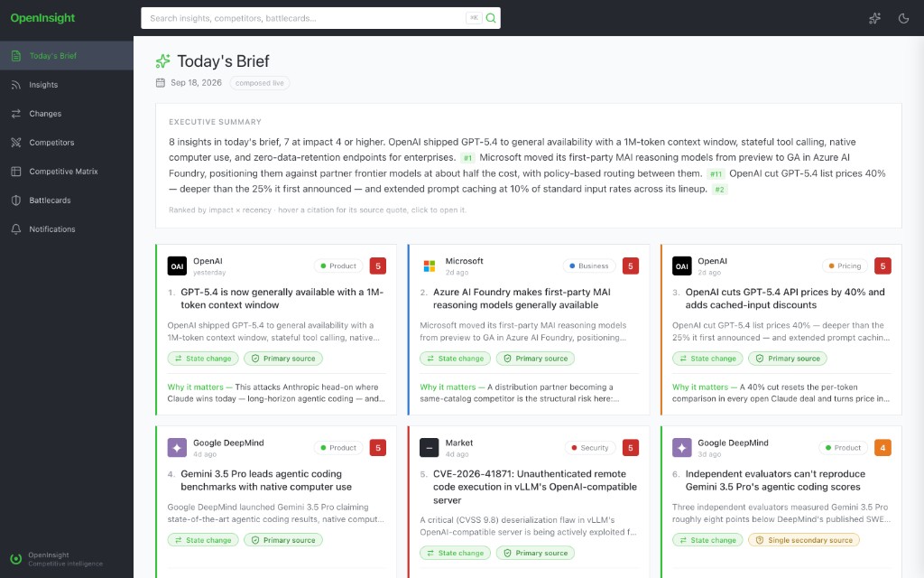The height and width of the screenshot is (578, 924).
Task: Click OAI logo on price cut card
Action: (682, 266)
